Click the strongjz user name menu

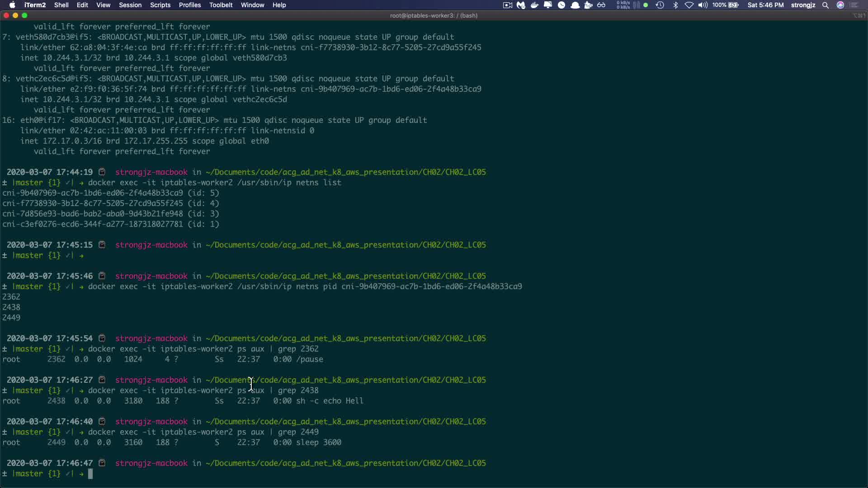click(803, 5)
